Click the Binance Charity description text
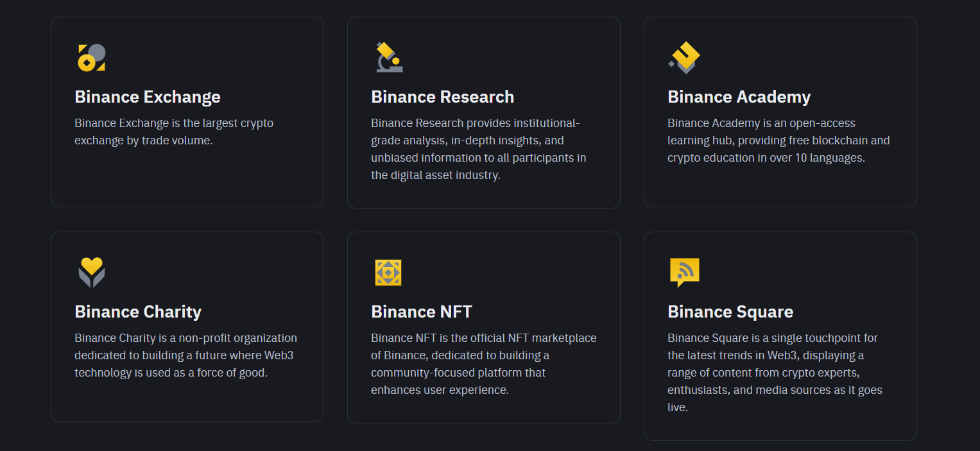980x451 pixels. click(186, 355)
